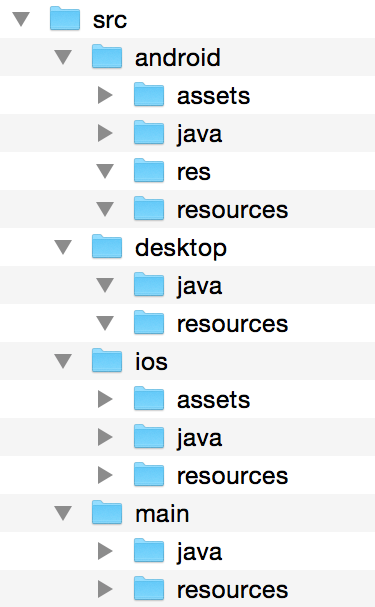The image size is (375, 607).
Task: Select the resources label under android
Action: [232, 210]
